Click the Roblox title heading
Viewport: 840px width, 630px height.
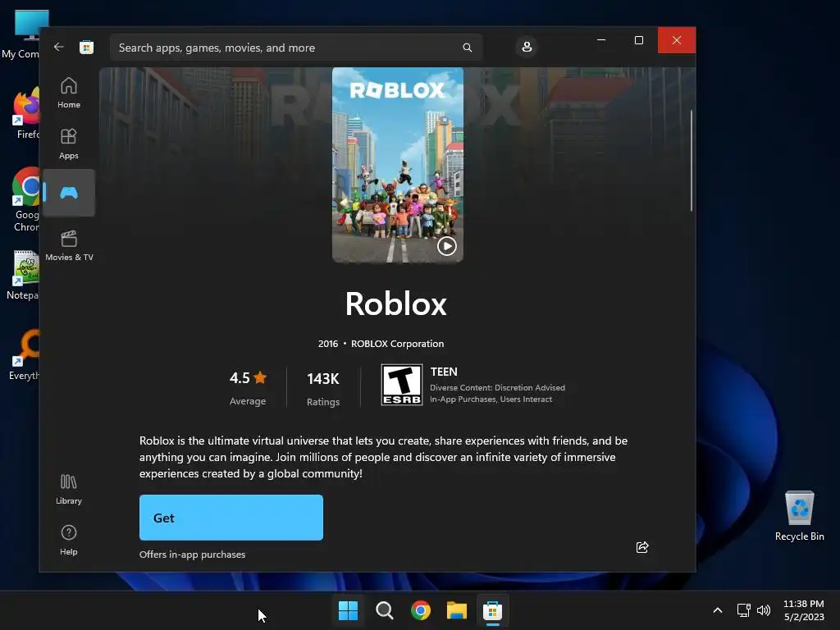396,304
